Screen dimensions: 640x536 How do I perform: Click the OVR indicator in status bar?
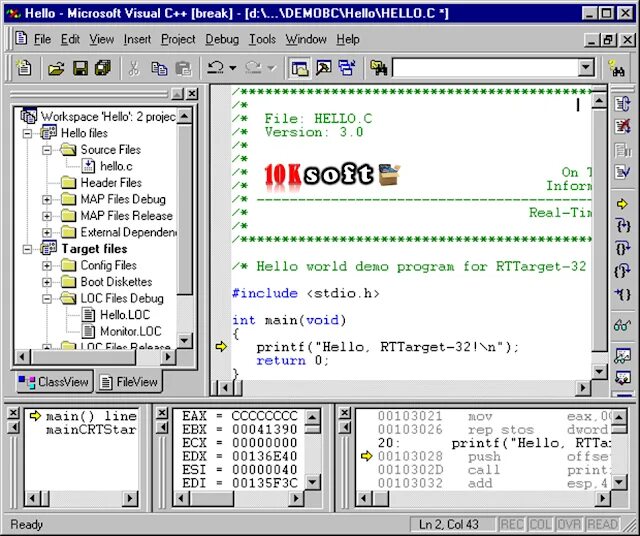[569, 524]
